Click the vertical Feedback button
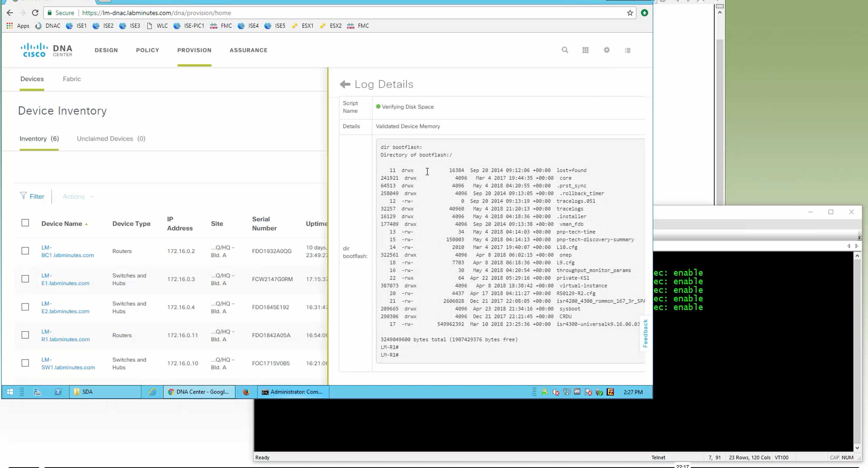Image resolution: width=868 pixels, height=468 pixels. point(645,333)
